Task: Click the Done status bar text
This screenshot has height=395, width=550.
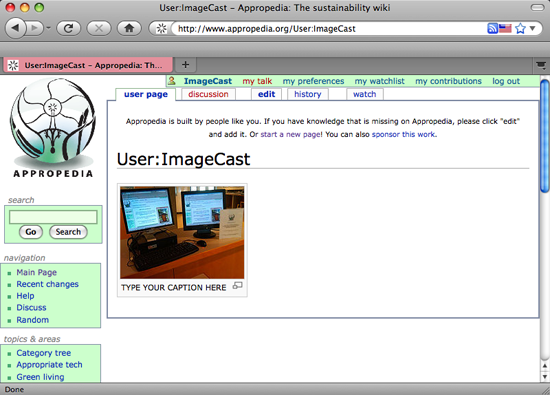Action: pos(14,389)
